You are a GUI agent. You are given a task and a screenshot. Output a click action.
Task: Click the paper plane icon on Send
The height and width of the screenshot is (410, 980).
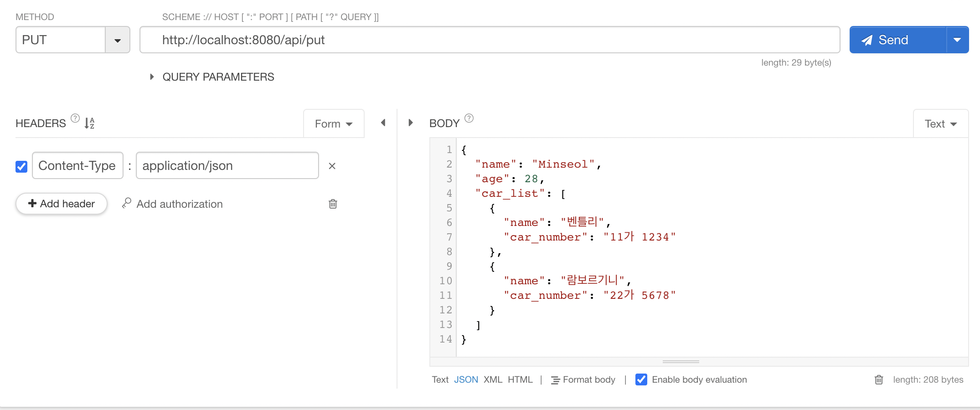(867, 40)
